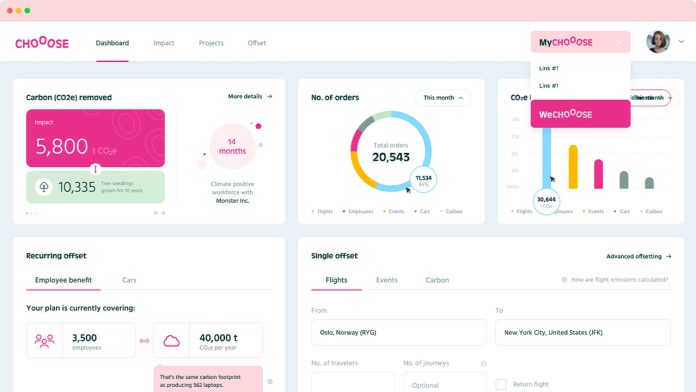The height and width of the screenshot is (392, 696).
Task: Click the employees people icon
Action: pyautogui.click(x=44, y=341)
